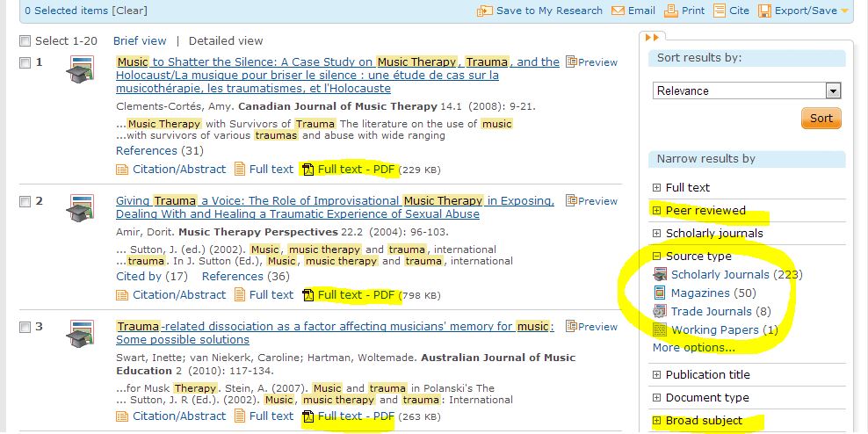
Task: Click Preview icon for result 2
Action: point(571,201)
